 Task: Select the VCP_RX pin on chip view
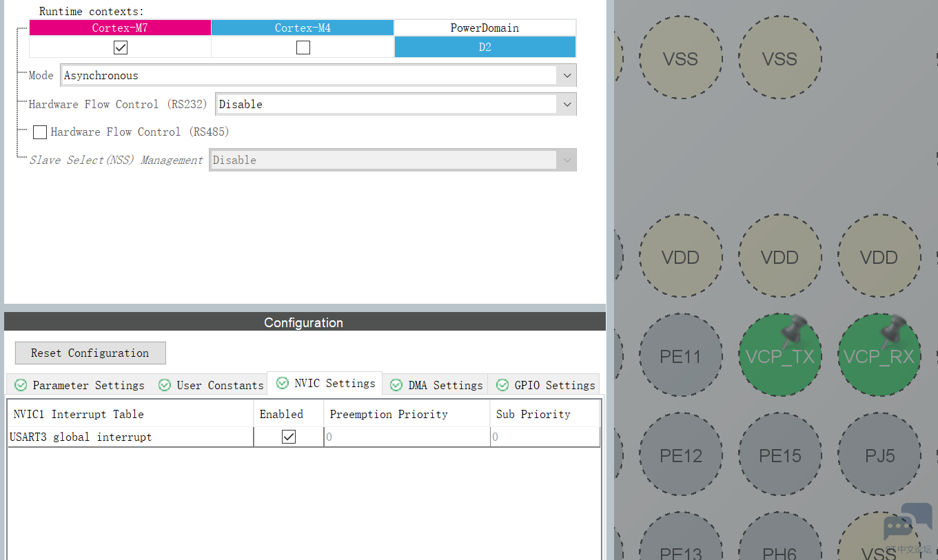(879, 355)
